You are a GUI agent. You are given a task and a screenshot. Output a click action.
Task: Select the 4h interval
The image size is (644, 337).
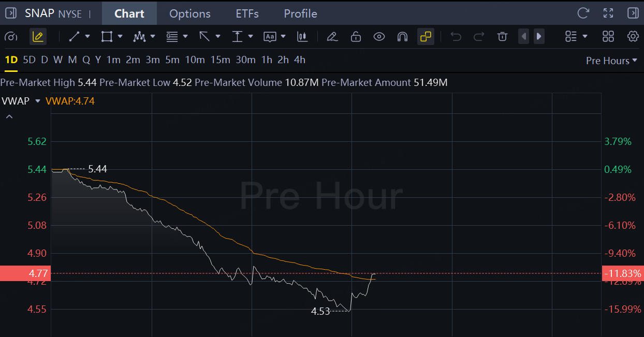[x=300, y=60]
